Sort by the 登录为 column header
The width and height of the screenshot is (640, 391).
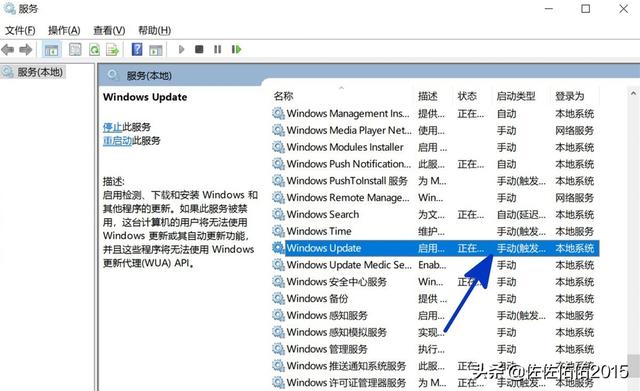[x=569, y=96]
